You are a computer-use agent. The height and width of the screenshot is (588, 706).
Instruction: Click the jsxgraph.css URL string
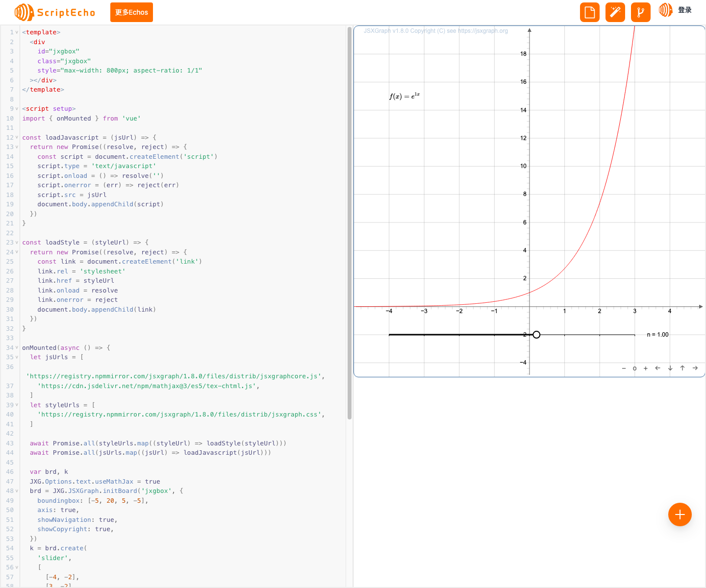tap(179, 415)
